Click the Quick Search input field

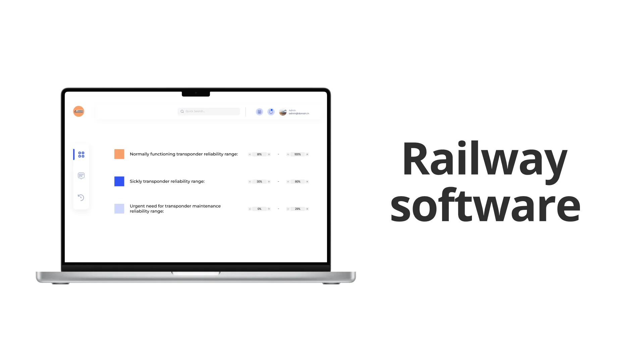tap(208, 111)
